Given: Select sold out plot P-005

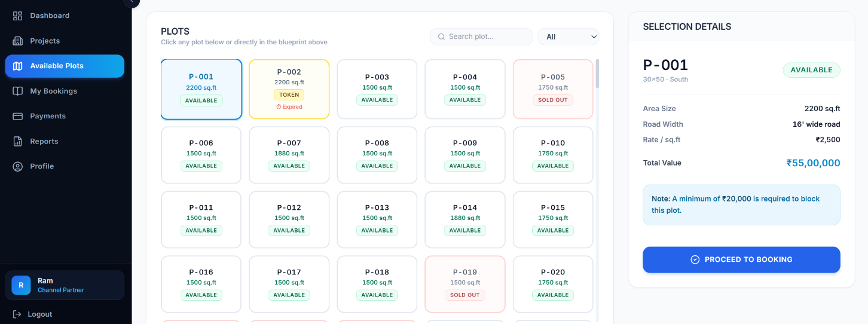Looking at the screenshot, I should (553, 89).
